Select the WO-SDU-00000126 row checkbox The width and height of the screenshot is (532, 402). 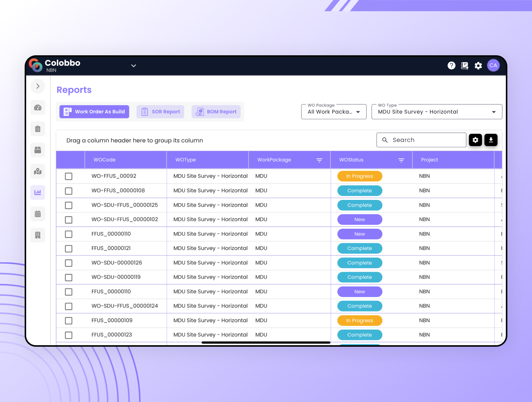point(69,263)
